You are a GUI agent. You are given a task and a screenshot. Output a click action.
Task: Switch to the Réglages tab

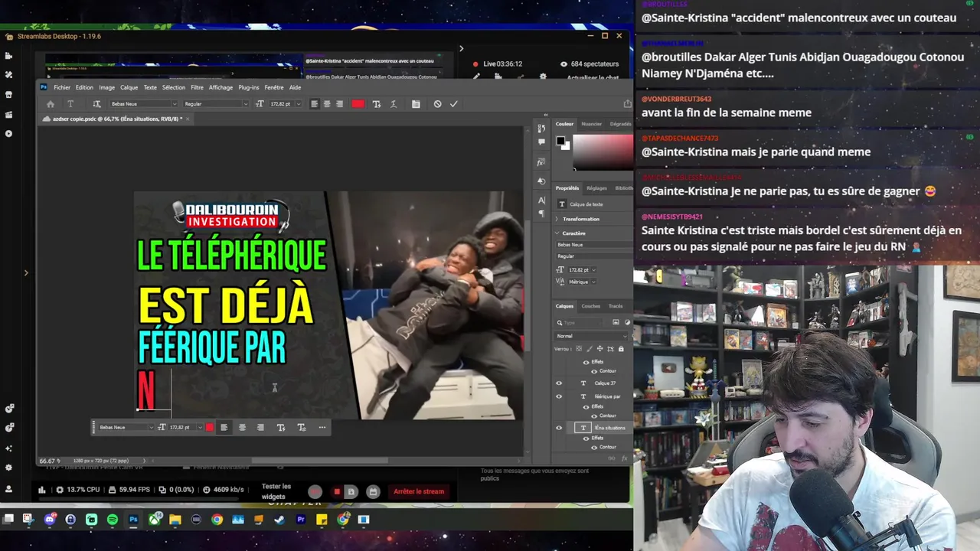pos(596,188)
